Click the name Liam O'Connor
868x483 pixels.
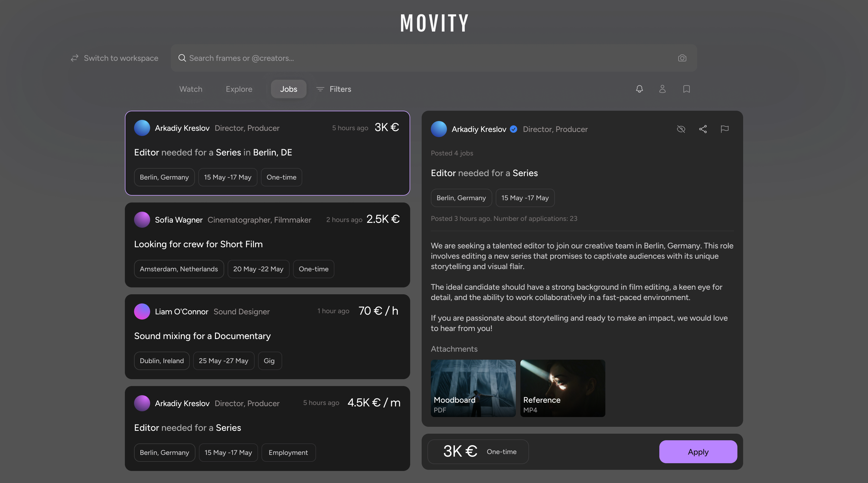(182, 312)
